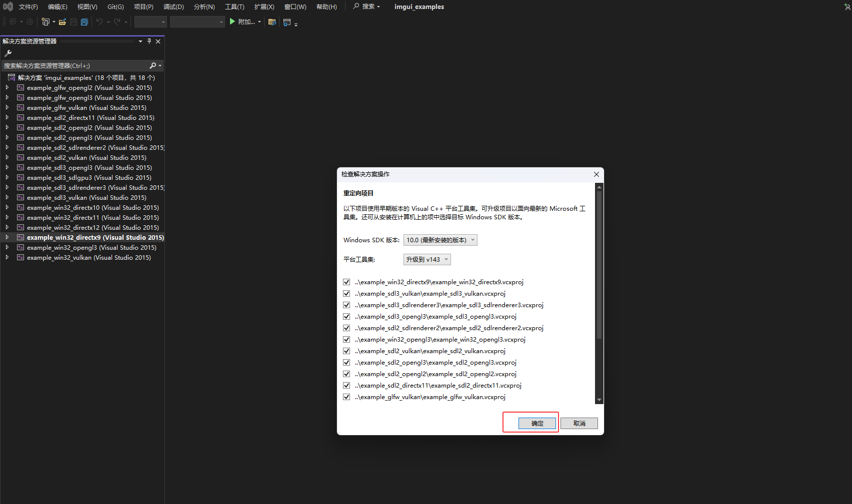Screen dimensions: 852x504
Task: Open the 编辑(E) menu
Action: point(57,7)
